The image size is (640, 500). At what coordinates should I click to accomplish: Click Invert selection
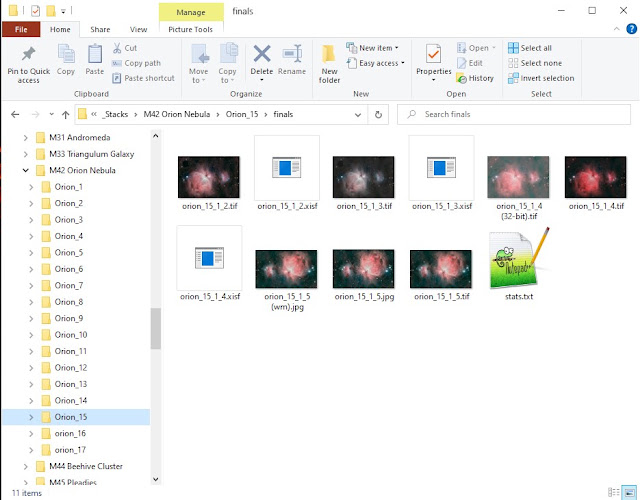click(x=541, y=78)
